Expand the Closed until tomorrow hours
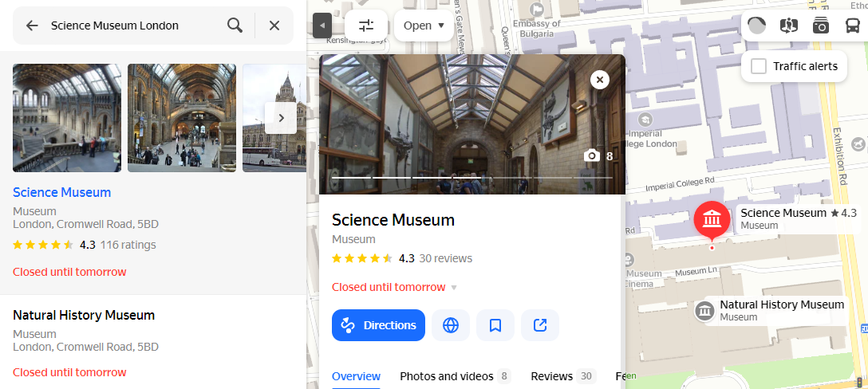This screenshot has height=389, width=868. pyautogui.click(x=454, y=288)
